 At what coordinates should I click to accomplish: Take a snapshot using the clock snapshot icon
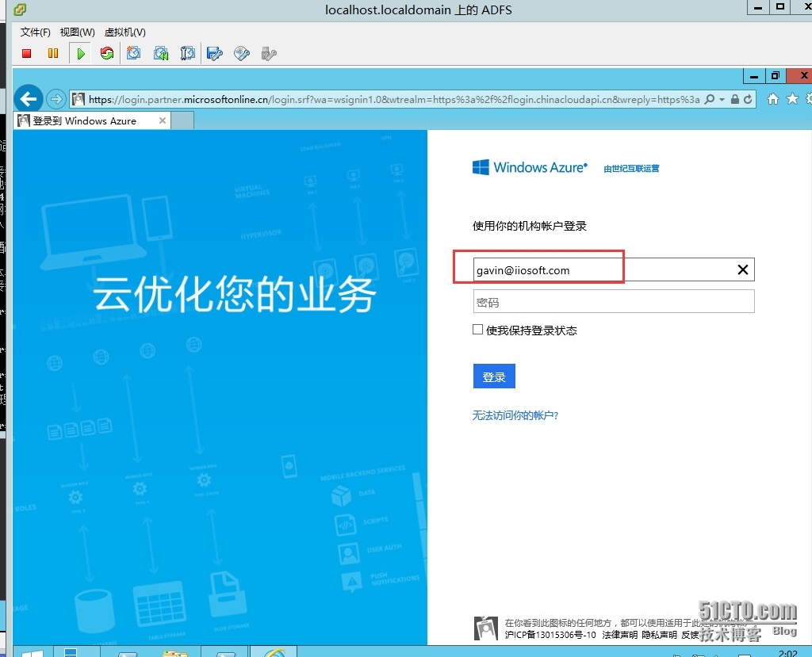pyautogui.click(x=133, y=53)
